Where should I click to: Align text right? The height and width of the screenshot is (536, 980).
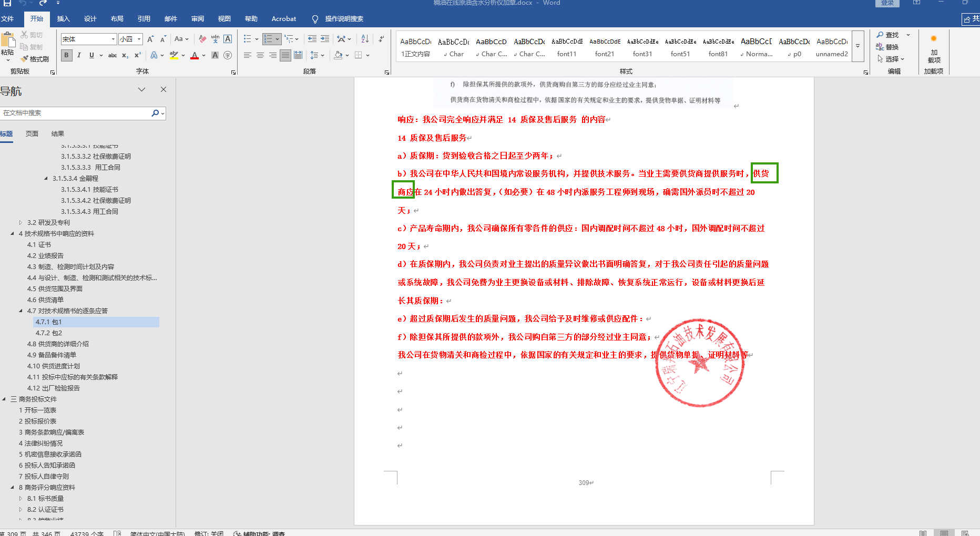coord(272,55)
